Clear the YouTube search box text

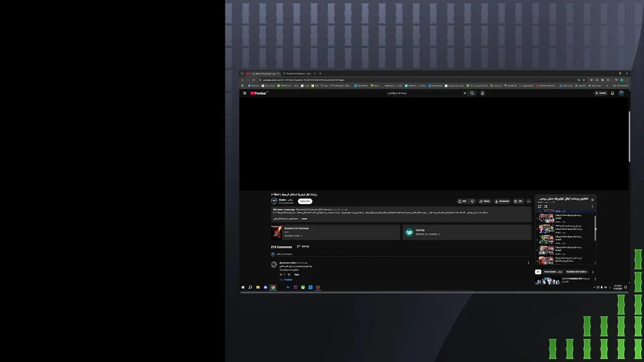point(464,93)
